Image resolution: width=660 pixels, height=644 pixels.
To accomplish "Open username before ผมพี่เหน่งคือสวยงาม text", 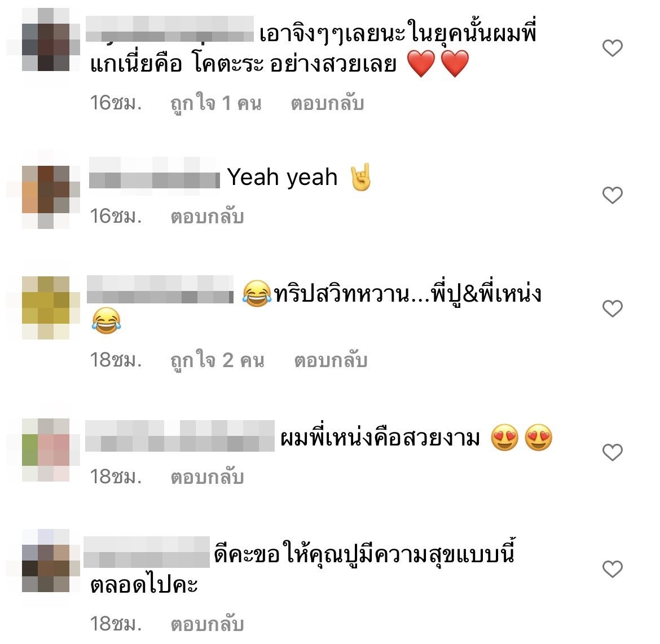I will tap(180, 436).
